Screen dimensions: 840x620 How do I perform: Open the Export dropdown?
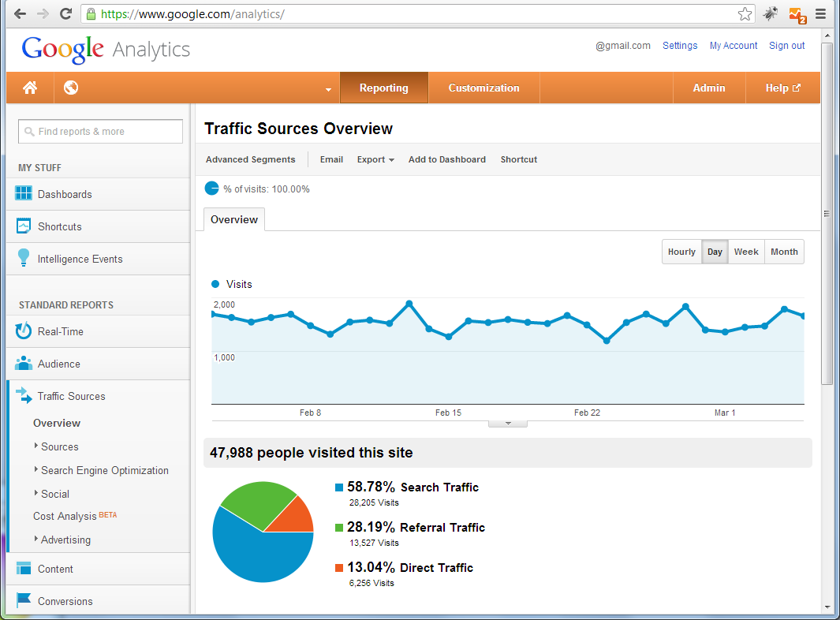point(375,159)
